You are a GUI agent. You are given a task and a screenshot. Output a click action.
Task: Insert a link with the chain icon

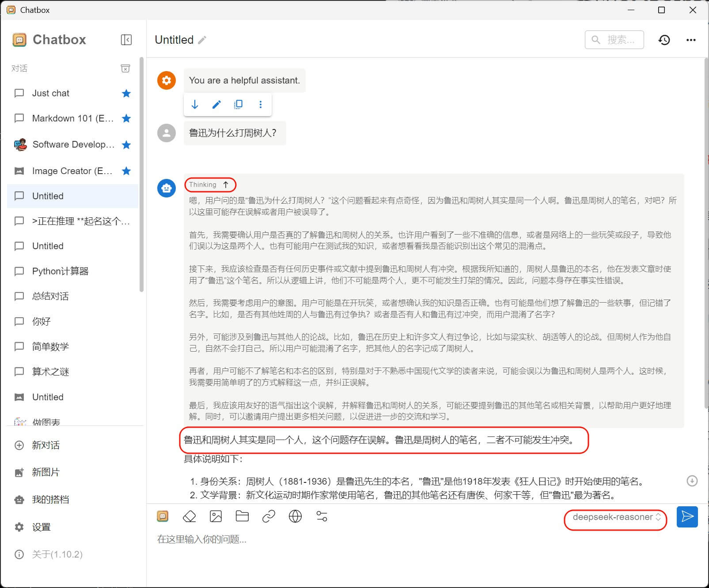[269, 516]
